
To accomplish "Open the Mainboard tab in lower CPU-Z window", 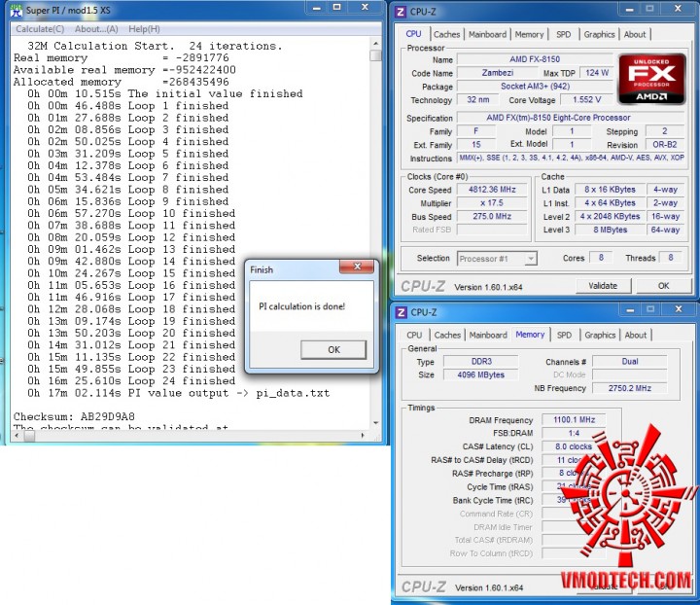I will pos(488,335).
